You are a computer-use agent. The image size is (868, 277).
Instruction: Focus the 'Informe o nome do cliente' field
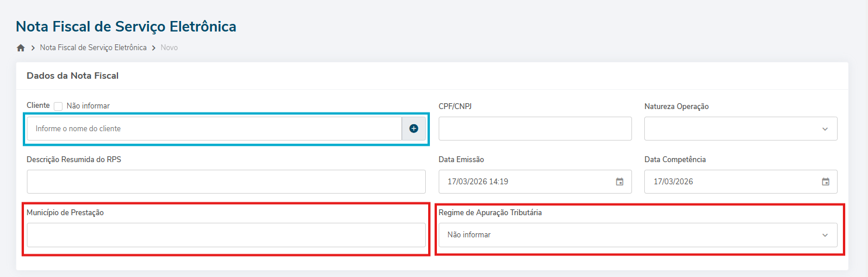[x=214, y=128]
